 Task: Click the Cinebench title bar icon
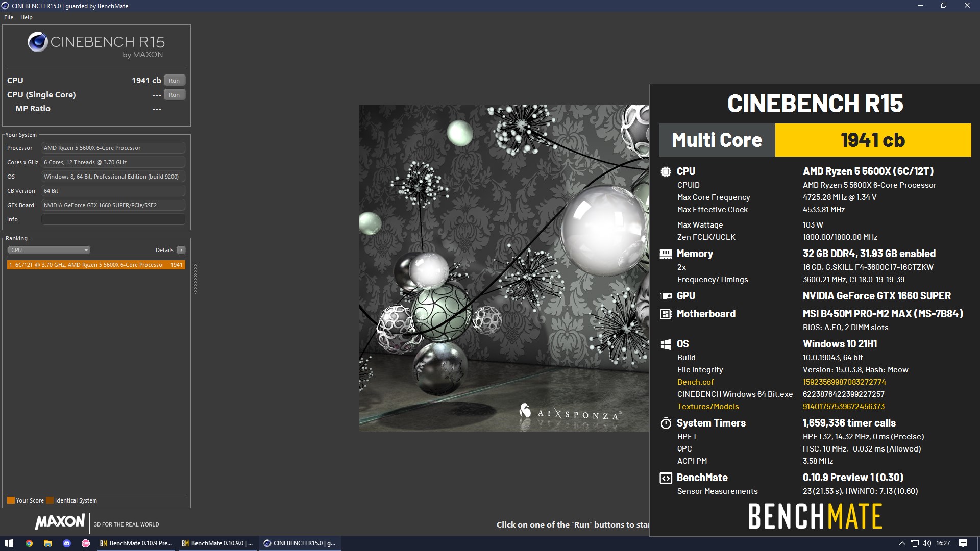point(5,6)
